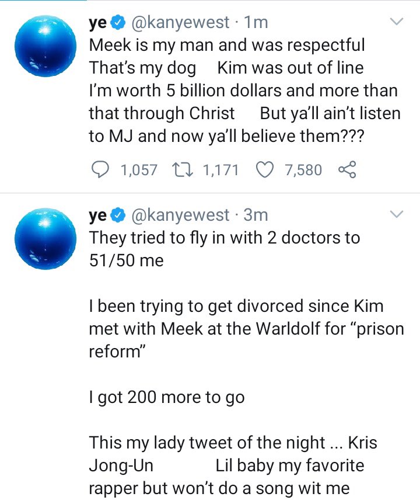Select ye's profile picture on the first tweet
Screen dimensions: 420x504
pos(44,44)
